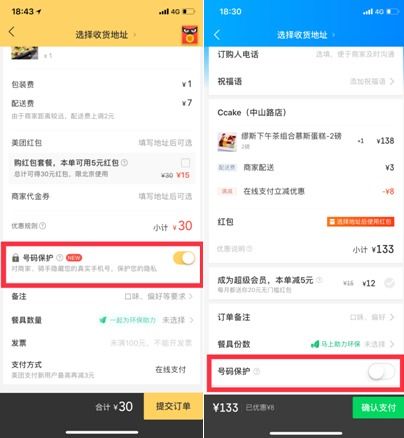
Task: Open help icon next to 优惠规则
Action: tap(43, 226)
